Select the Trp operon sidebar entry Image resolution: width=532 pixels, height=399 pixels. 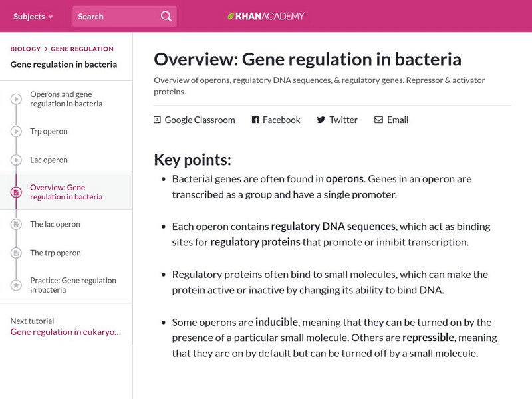click(49, 131)
